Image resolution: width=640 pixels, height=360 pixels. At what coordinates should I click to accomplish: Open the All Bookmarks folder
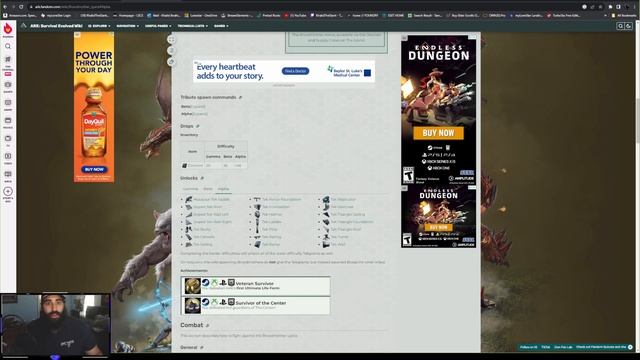click(x=624, y=16)
